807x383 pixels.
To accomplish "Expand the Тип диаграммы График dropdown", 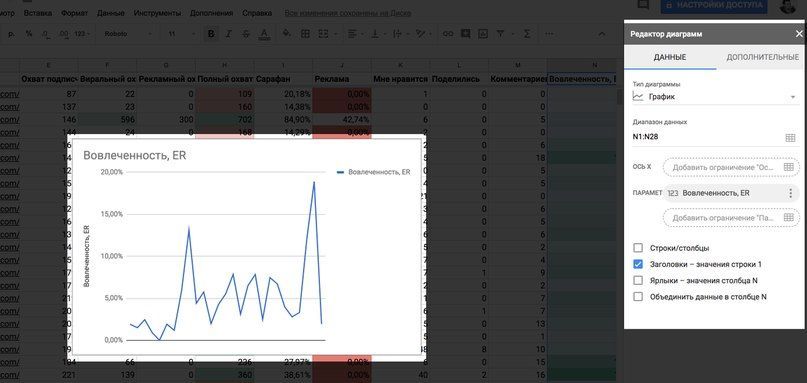I will click(x=714, y=97).
